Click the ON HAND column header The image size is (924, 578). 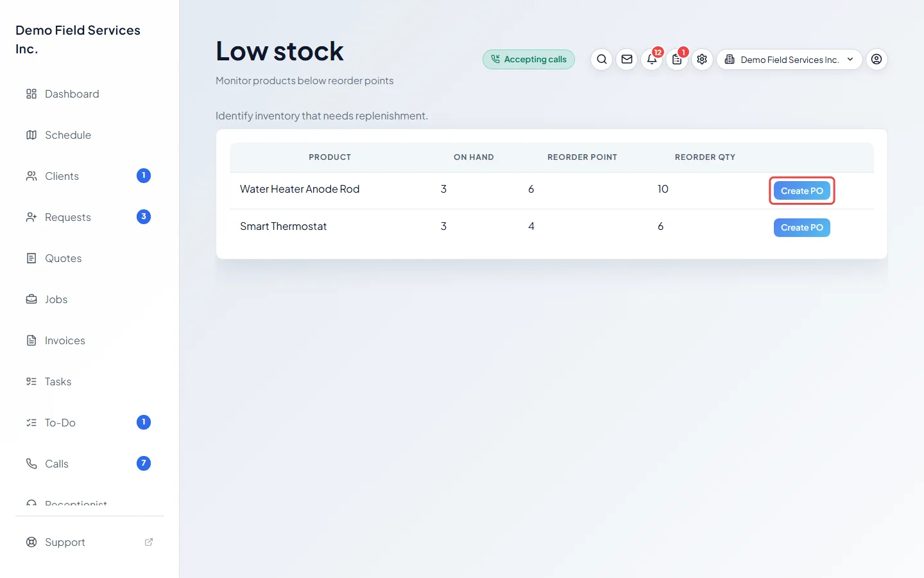474,157
